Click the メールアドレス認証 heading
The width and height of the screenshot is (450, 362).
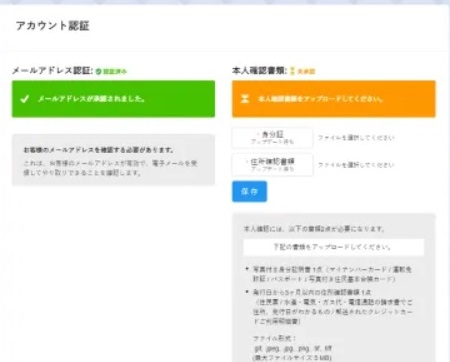point(53,71)
